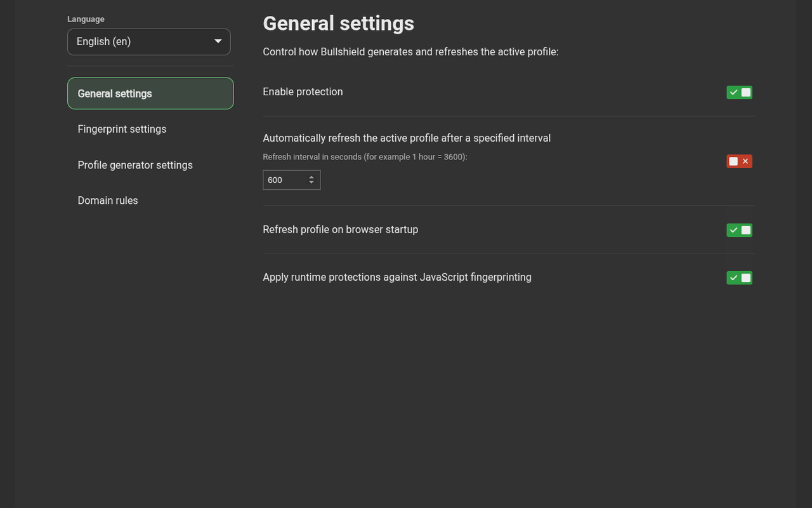Select General settings in the sidebar
The width and height of the screenshot is (812, 508).
click(x=150, y=93)
